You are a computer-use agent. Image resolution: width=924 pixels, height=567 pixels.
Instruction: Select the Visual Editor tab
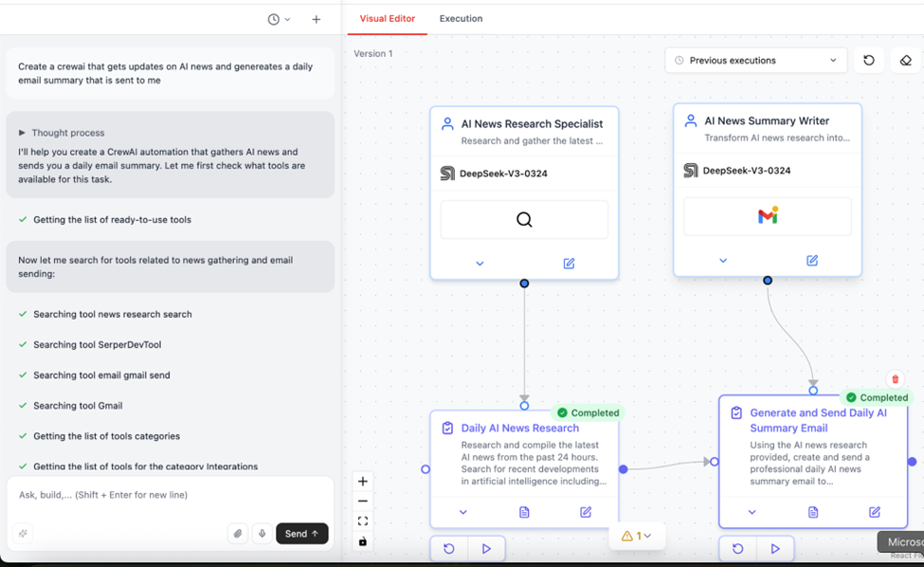[387, 19]
